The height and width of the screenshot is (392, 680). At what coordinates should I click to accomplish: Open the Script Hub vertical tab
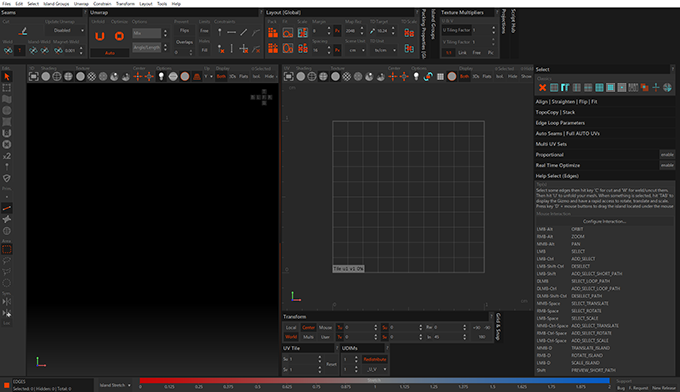tap(513, 21)
